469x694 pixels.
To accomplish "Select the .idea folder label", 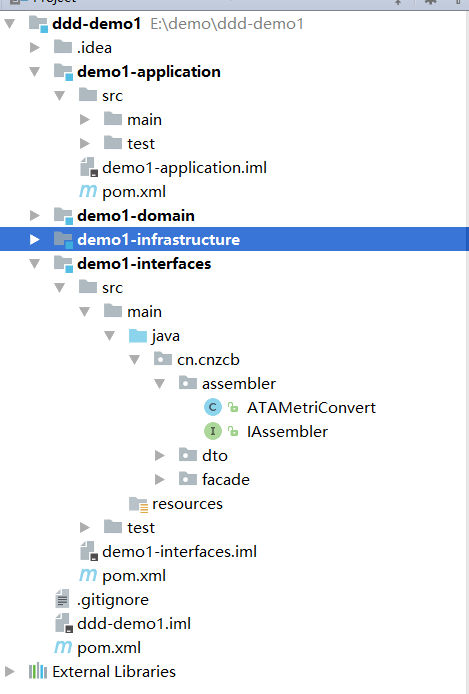I will click(x=94, y=47).
